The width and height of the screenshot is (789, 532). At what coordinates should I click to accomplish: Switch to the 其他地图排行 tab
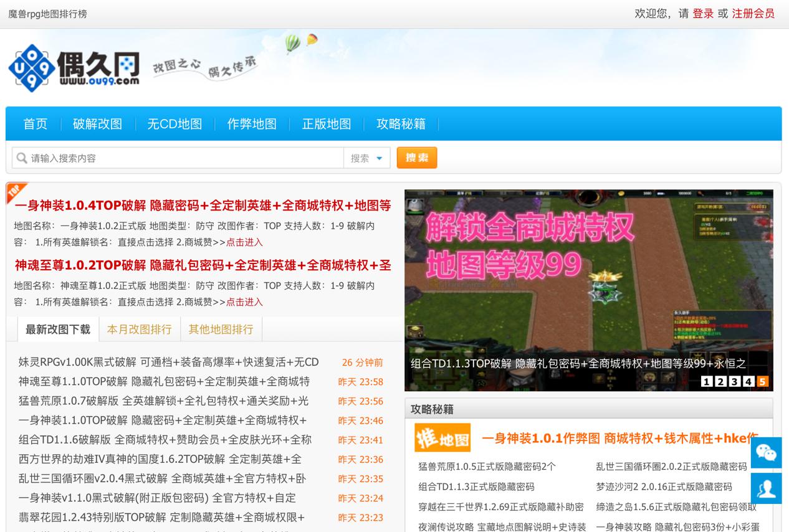[x=221, y=329]
